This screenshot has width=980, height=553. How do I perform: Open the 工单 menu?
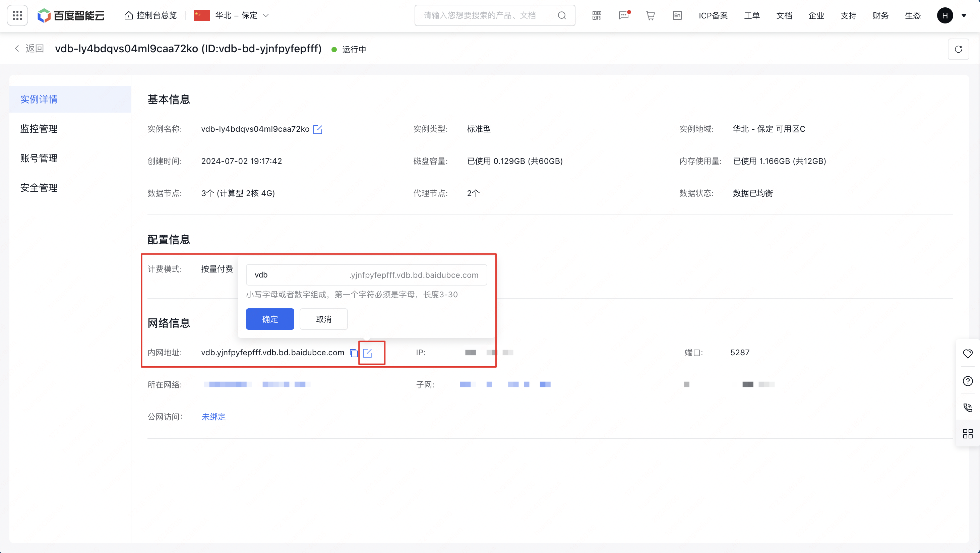click(x=752, y=16)
